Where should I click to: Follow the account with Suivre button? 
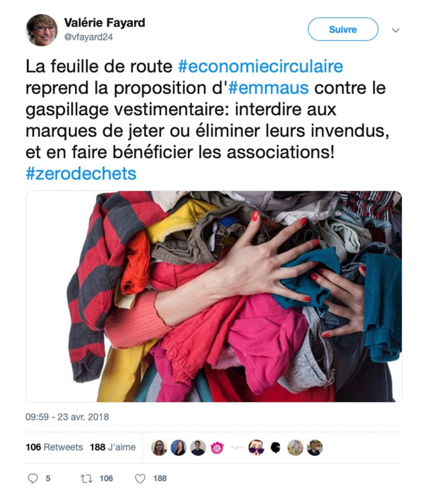343,29
